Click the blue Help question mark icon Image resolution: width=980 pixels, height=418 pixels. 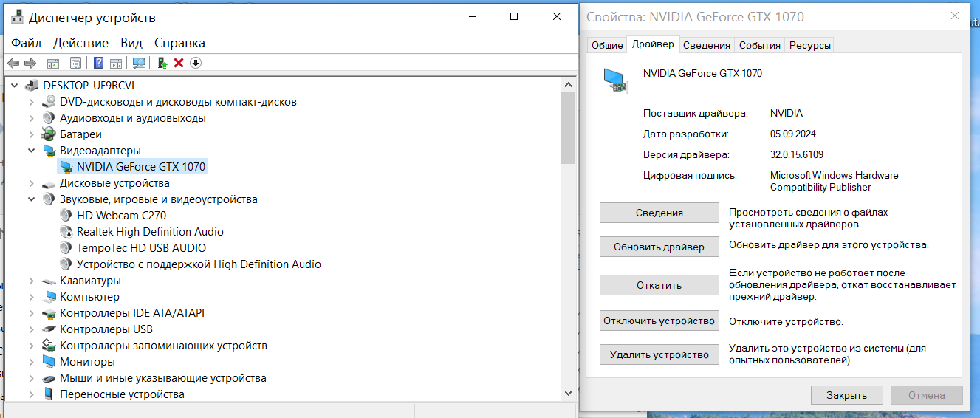98,63
